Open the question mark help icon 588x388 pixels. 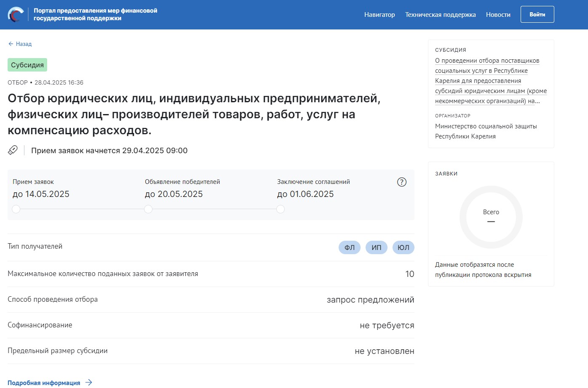click(402, 182)
